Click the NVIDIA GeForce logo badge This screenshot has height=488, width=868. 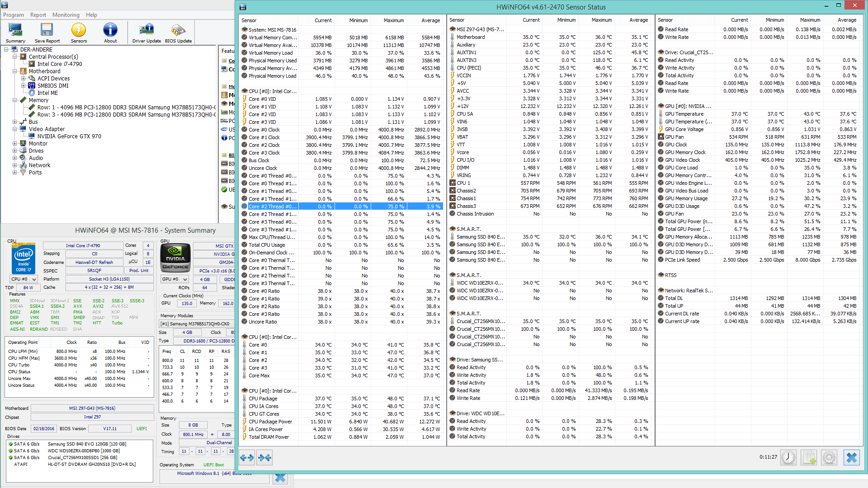(175, 258)
